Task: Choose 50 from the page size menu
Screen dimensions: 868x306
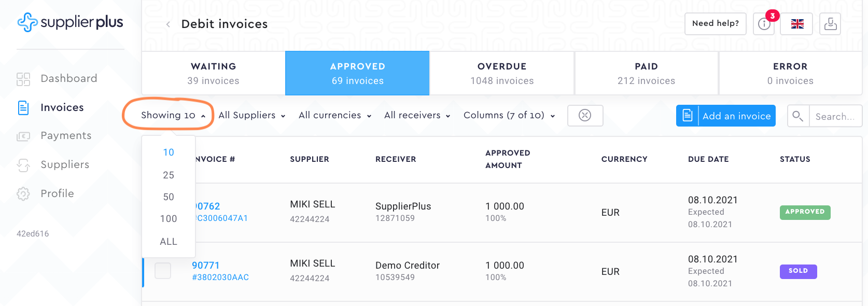Action: click(169, 197)
